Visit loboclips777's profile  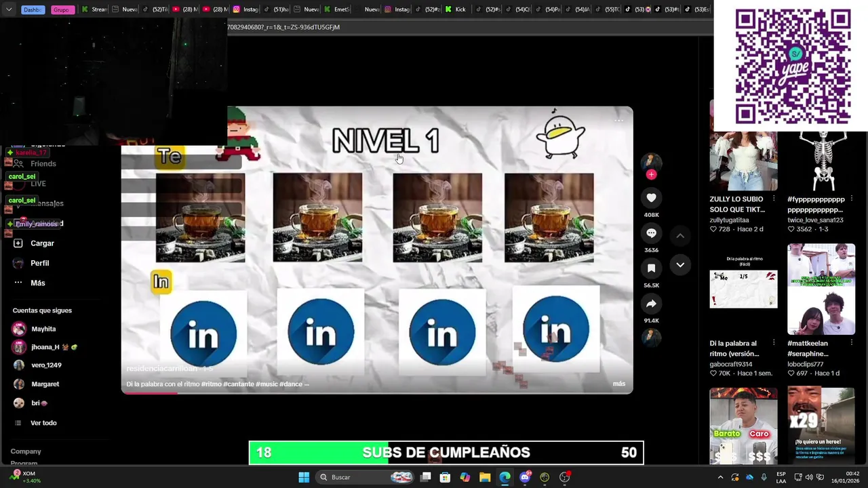(x=805, y=364)
